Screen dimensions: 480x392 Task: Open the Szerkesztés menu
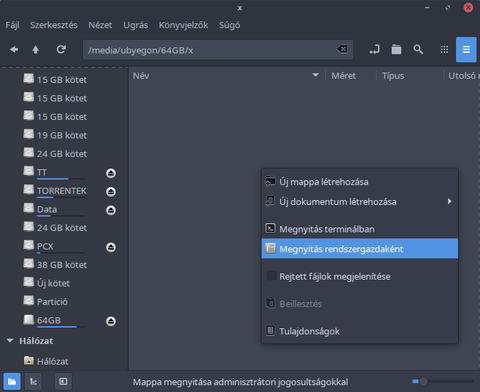(x=54, y=25)
